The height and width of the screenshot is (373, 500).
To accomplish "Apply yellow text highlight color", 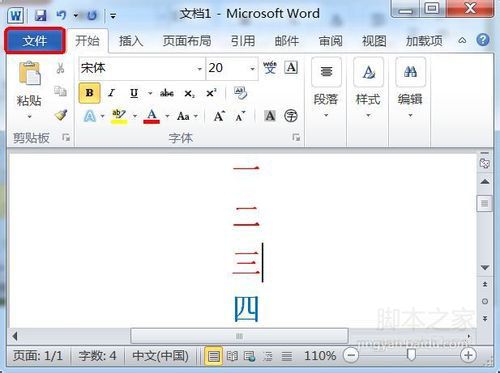I will tap(119, 116).
